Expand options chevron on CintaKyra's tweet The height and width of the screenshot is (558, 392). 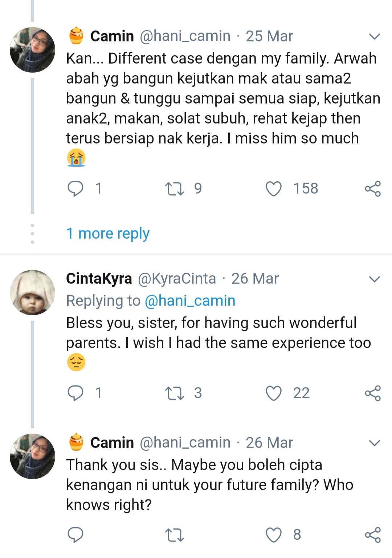(374, 279)
